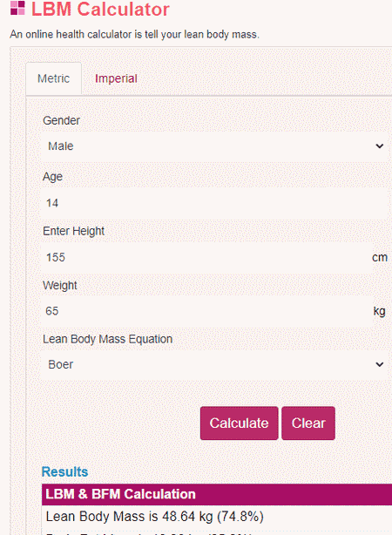The height and width of the screenshot is (535, 392).
Task: Focus the height field containing 155
Action: [x=206, y=257]
